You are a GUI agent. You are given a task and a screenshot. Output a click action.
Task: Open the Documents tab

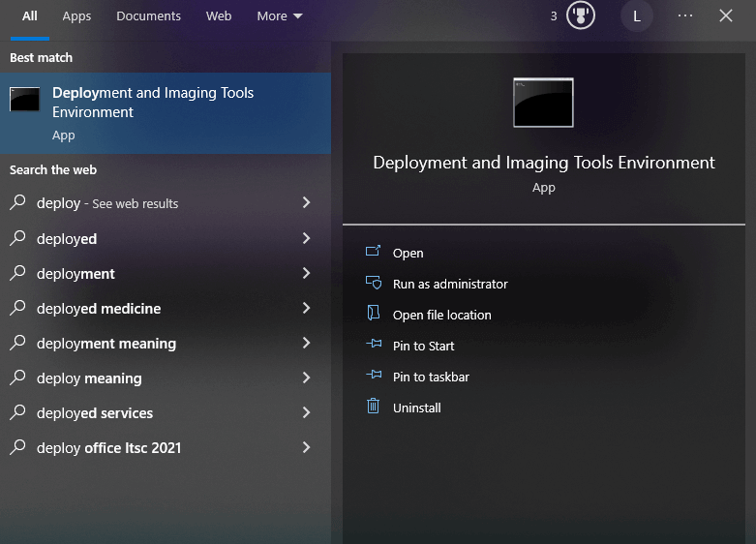[148, 16]
